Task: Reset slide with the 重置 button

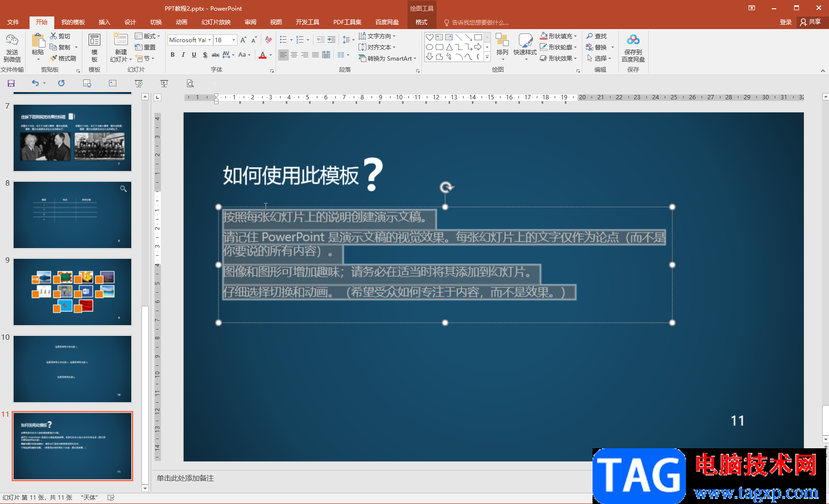Action: 145,47
